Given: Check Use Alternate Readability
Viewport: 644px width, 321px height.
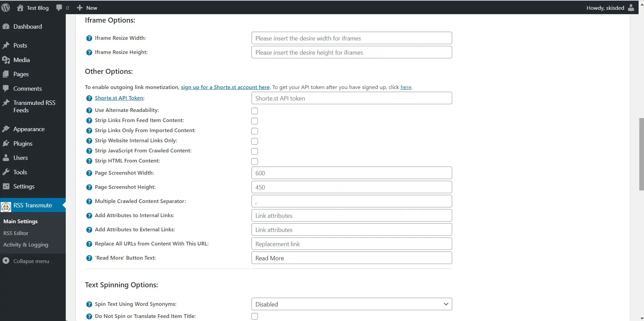Looking at the screenshot, I should point(255,111).
